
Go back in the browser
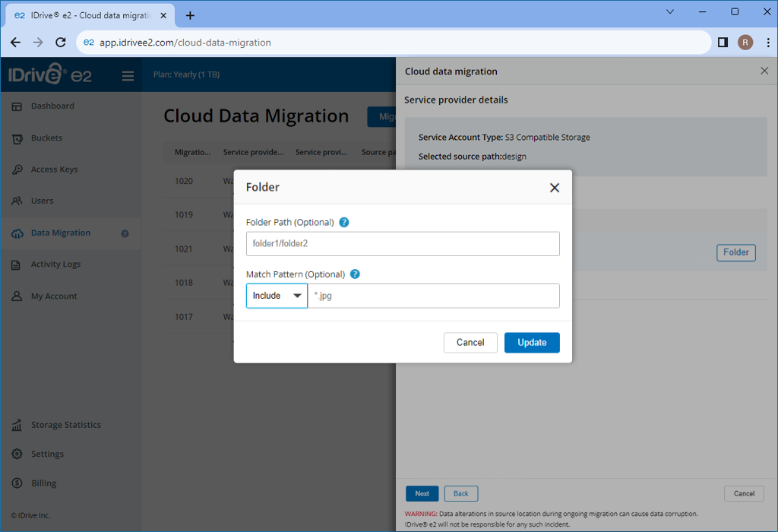15,43
